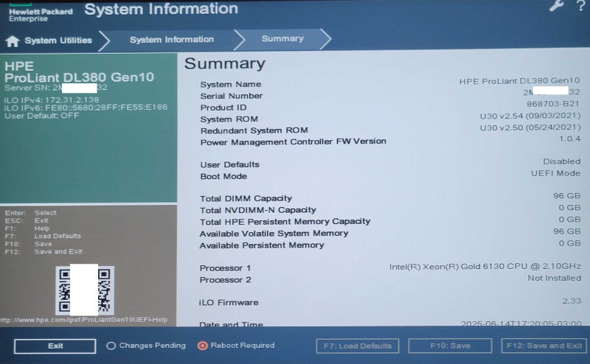The width and height of the screenshot is (590, 364).
Task: Click F12: Save and Exit button
Action: click(544, 346)
